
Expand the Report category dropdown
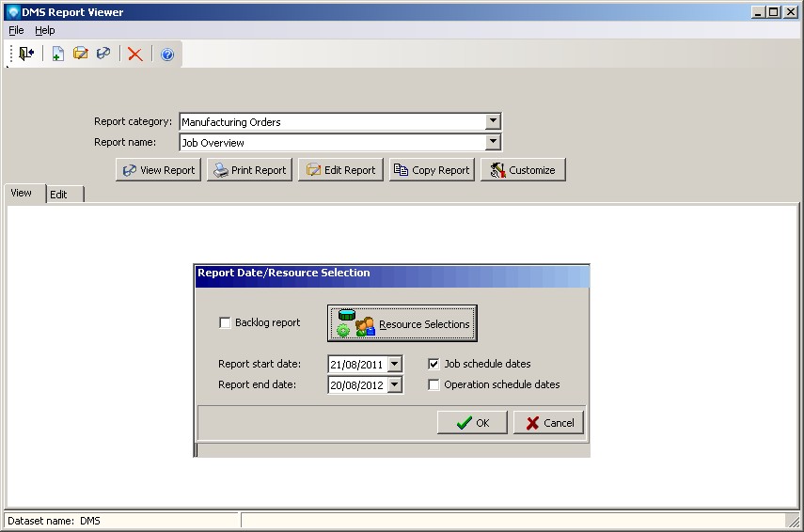tap(493, 121)
